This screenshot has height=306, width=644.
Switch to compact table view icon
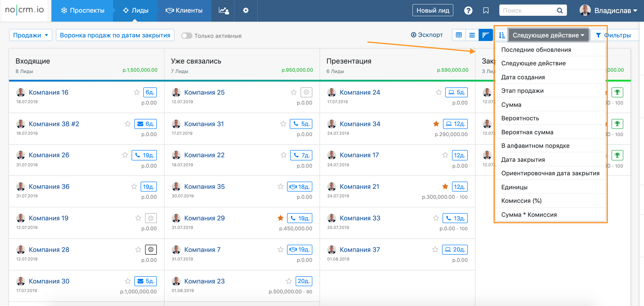459,35
